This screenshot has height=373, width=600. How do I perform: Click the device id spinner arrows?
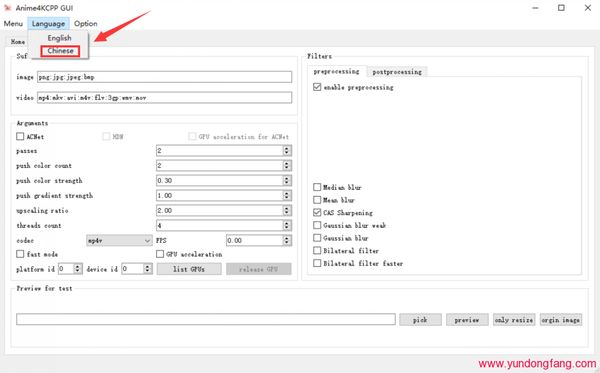(x=148, y=269)
